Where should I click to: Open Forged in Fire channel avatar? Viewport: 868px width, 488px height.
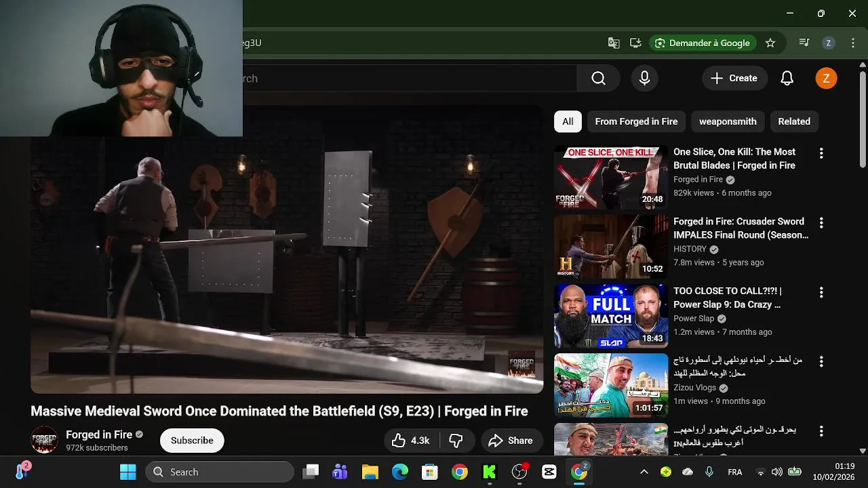(45, 440)
